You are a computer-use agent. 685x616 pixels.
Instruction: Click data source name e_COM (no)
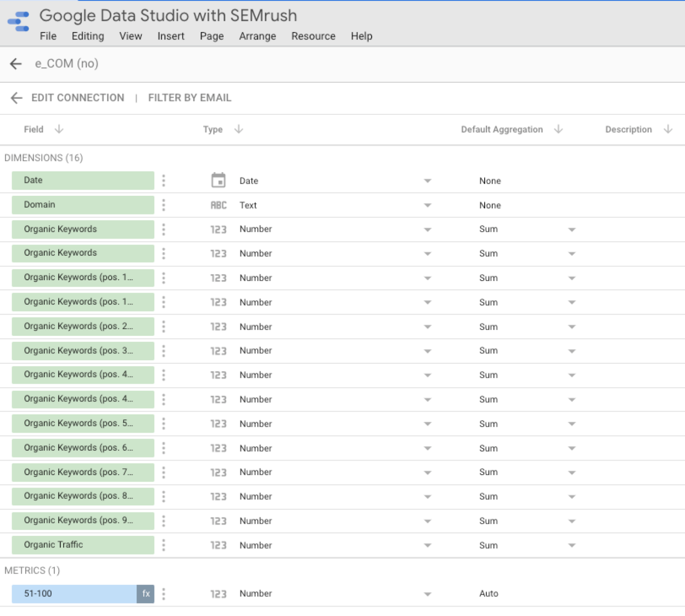[x=67, y=63]
